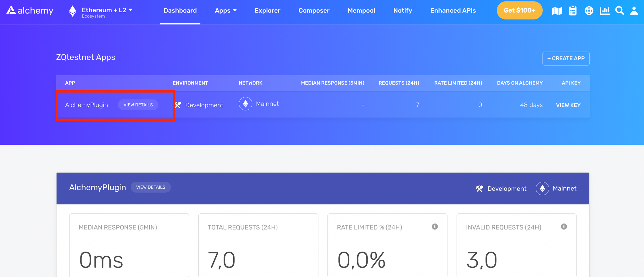
Task: Click VIEW DETAILS in the table row
Action: 138,105
